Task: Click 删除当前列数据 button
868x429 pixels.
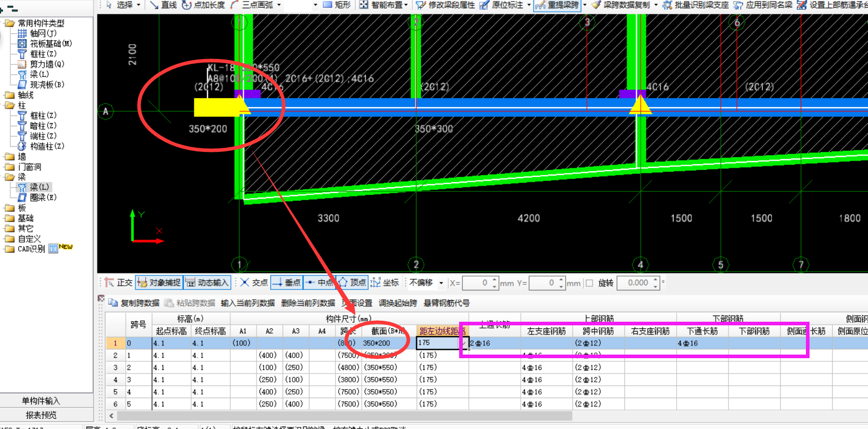Action: (x=308, y=303)
